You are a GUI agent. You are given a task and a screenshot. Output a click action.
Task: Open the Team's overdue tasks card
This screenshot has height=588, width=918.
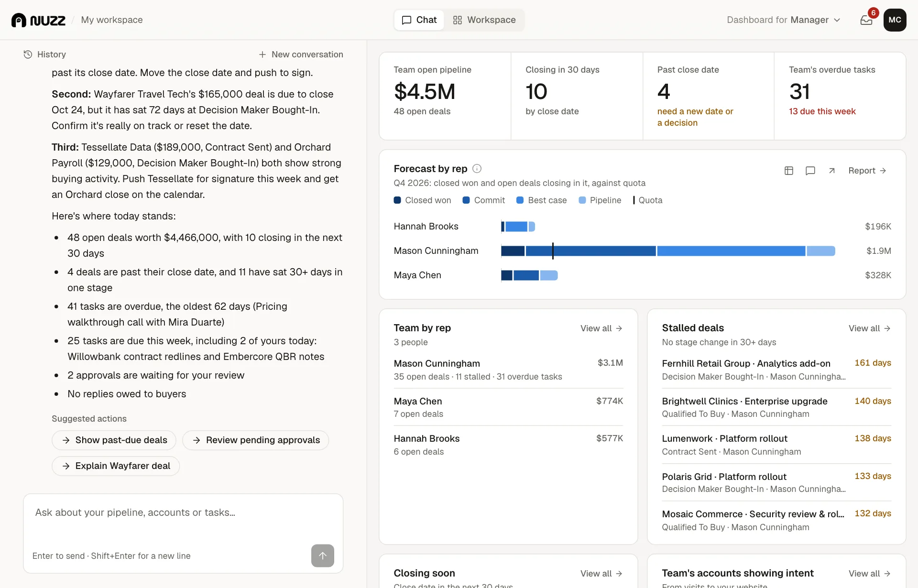point(840,96)
